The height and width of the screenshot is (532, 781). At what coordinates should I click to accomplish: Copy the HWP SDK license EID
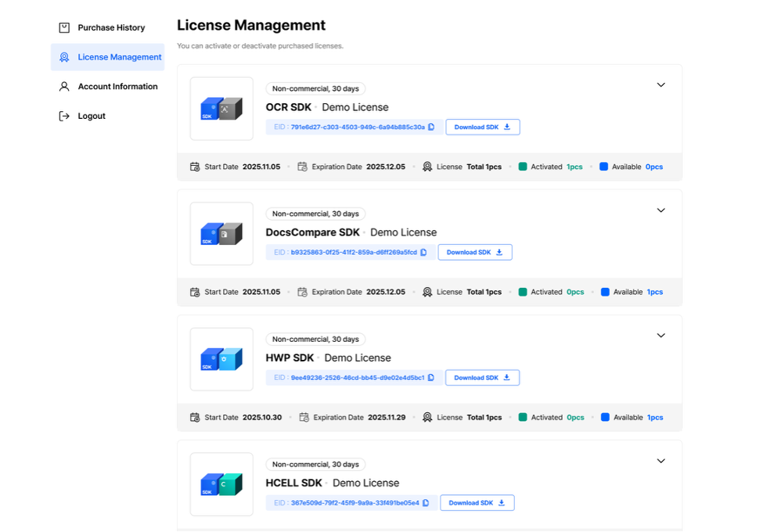click(x=432, y=377)
